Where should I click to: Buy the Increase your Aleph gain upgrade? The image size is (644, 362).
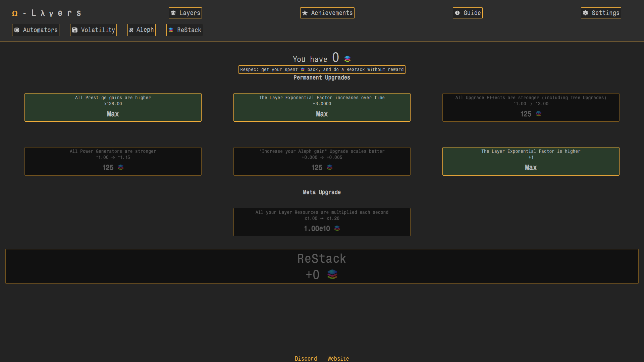pyautogui.click(x=322, y=162)
